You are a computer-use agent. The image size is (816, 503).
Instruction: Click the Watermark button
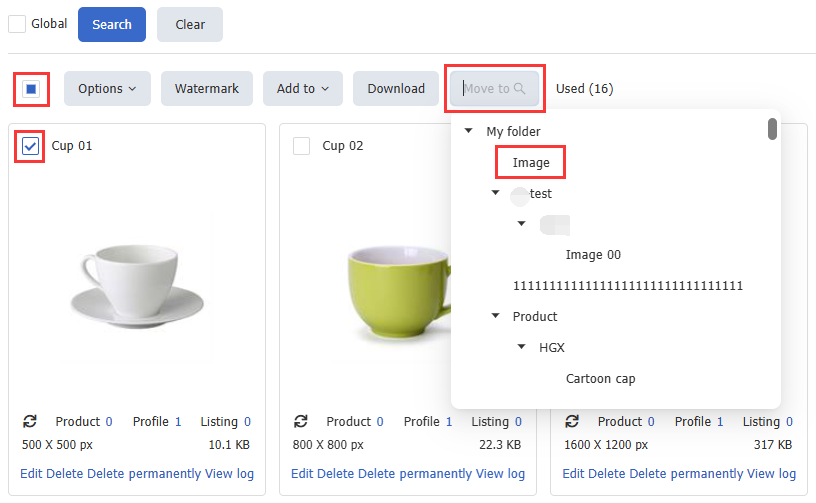pos(207,89)
